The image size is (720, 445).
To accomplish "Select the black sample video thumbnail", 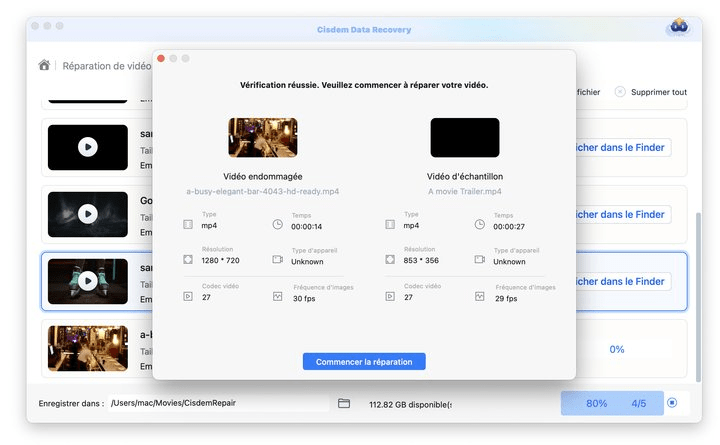I will point(464,138).
